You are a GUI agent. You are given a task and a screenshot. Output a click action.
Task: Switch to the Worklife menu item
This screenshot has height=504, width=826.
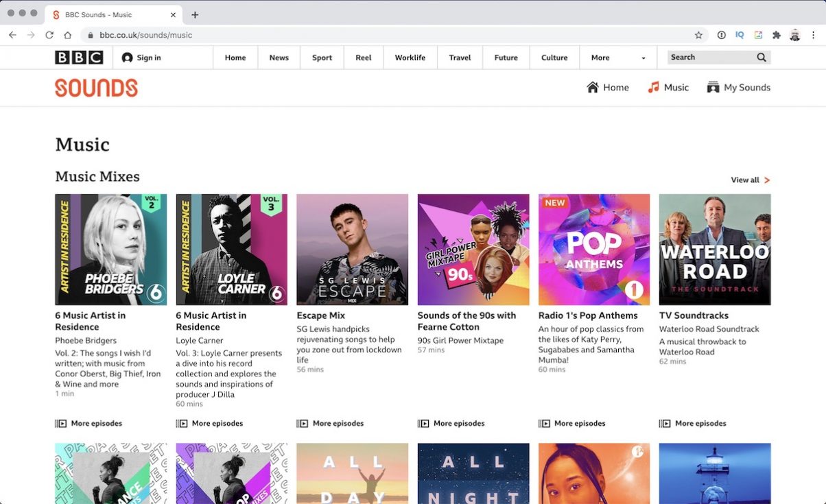410,58
